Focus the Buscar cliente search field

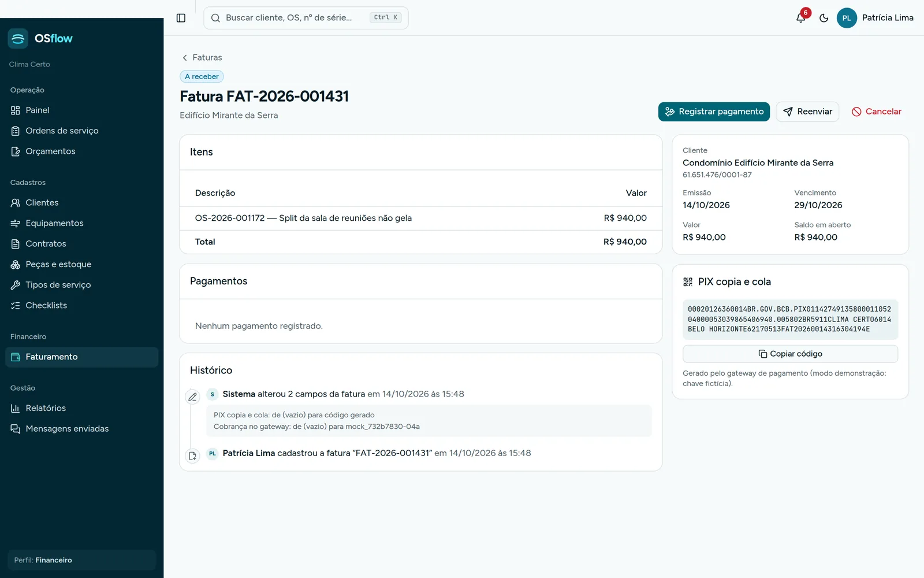coord(305,18)
